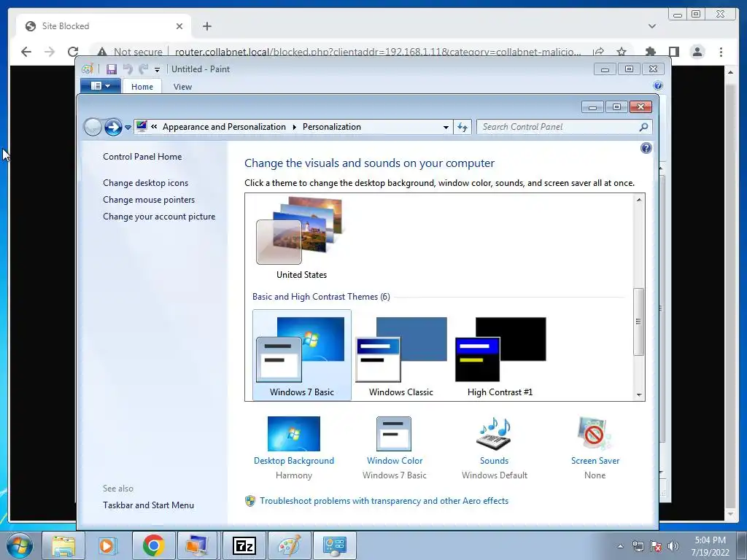The width and height of the screenshot is (747, 560).
Task: Open Windows Explorer from taskbar
Action: coord(63,545)
